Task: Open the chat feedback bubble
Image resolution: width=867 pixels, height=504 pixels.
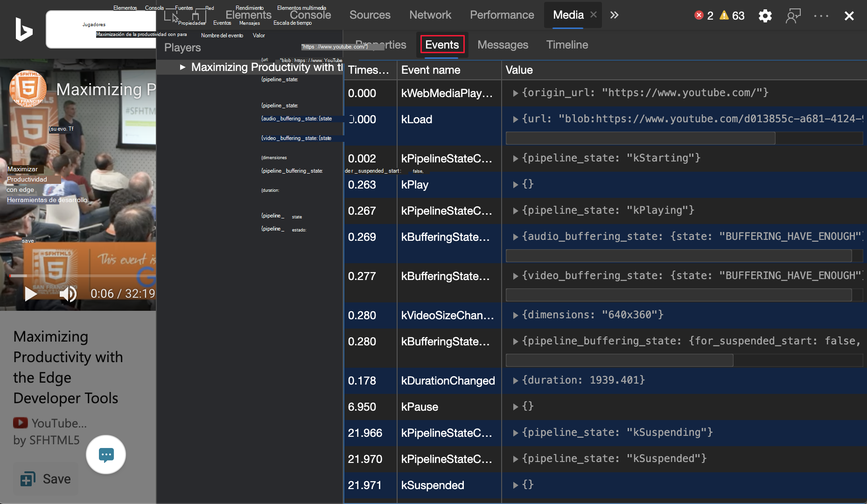Action: click(106, 455)
